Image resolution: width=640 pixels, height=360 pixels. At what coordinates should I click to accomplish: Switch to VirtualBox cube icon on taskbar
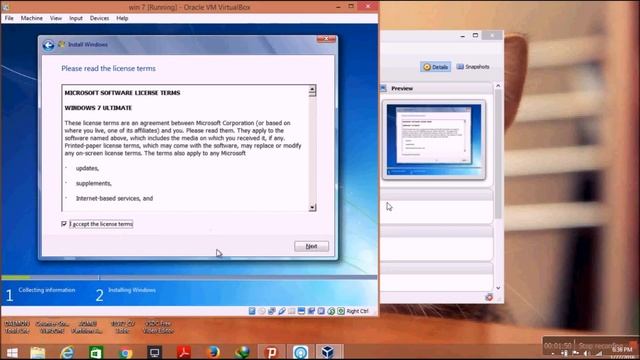[327, 352]
